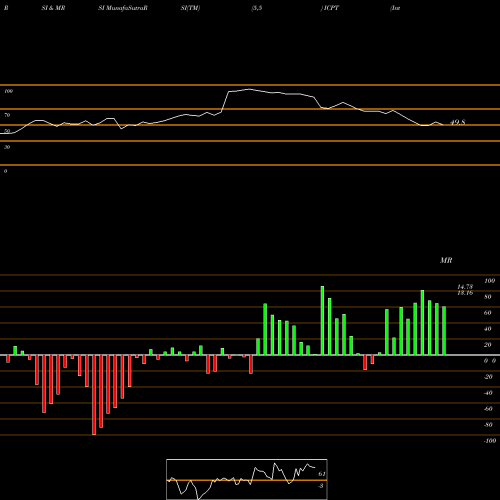
Task: Open the mini chart thumbnail at bottom
Action: point(247,479)
